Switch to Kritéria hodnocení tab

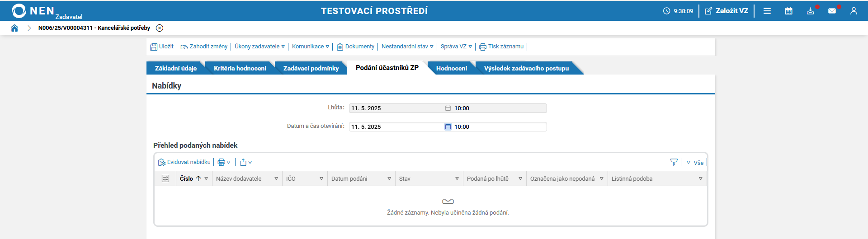(240, 68)
